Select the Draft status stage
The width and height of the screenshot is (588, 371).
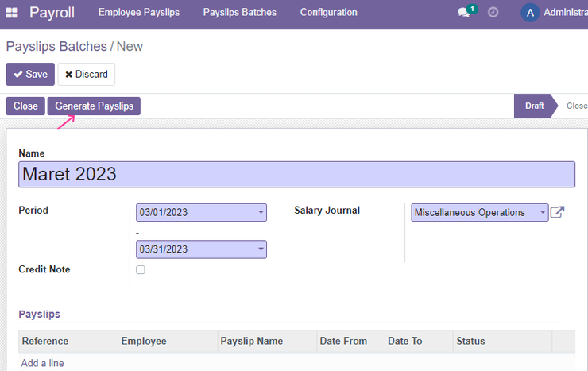tap(534, 106)
